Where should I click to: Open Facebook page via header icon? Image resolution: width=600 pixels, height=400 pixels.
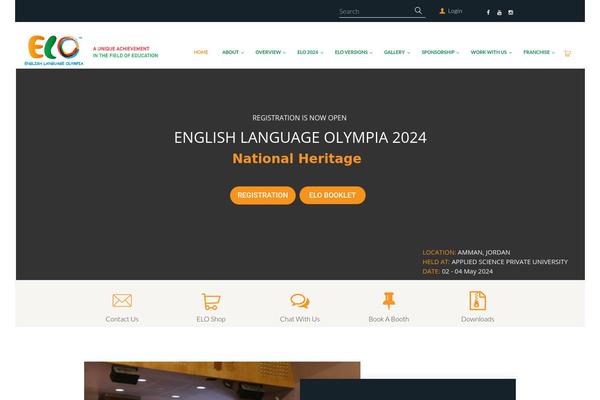point(488,12)
